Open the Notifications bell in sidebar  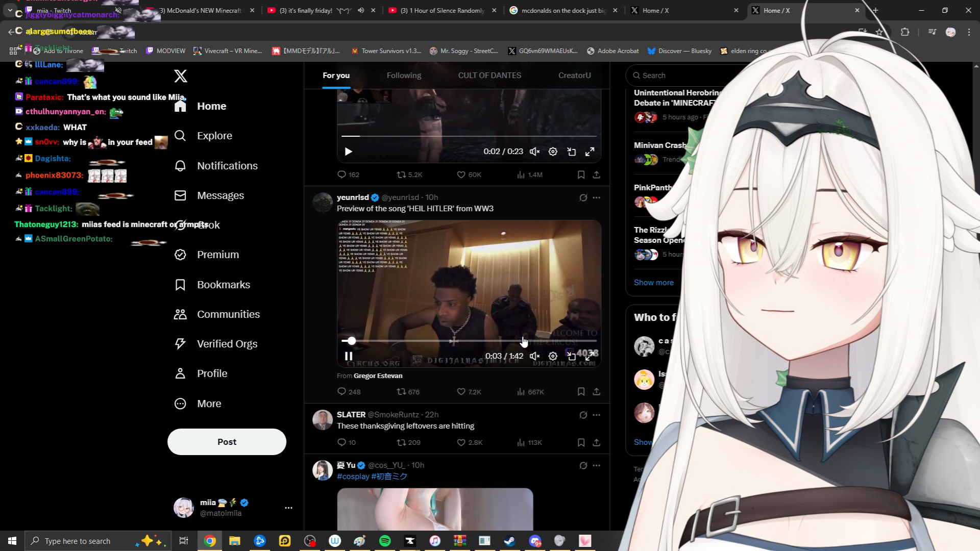(180, 166)
